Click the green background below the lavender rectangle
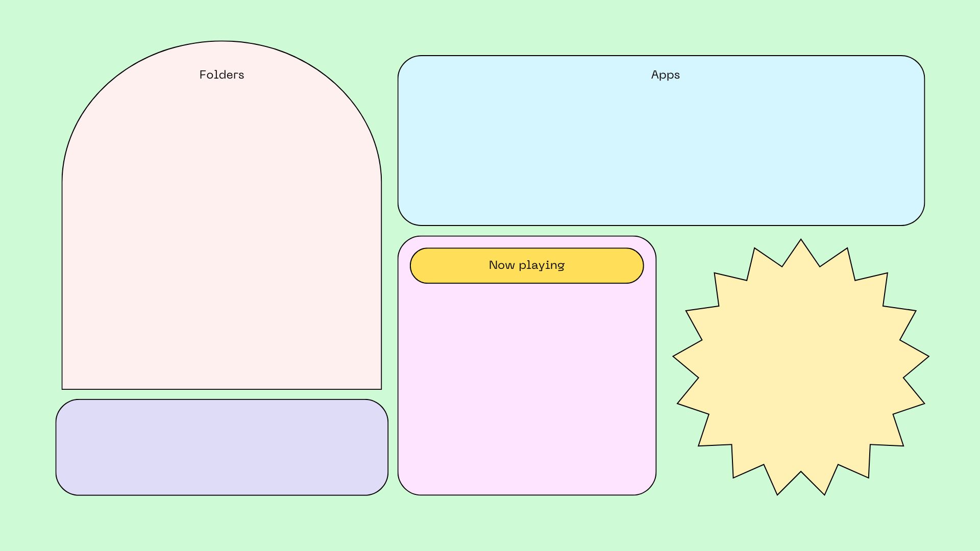Viewport: 980px width, 551px height. (x=222, y=523)
